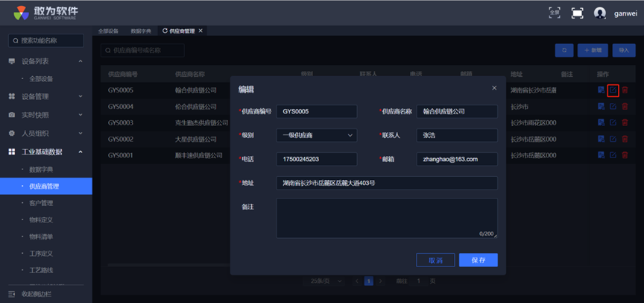Go to previous page arrow
Screen dimensions: 644x303
click(357, 281)
